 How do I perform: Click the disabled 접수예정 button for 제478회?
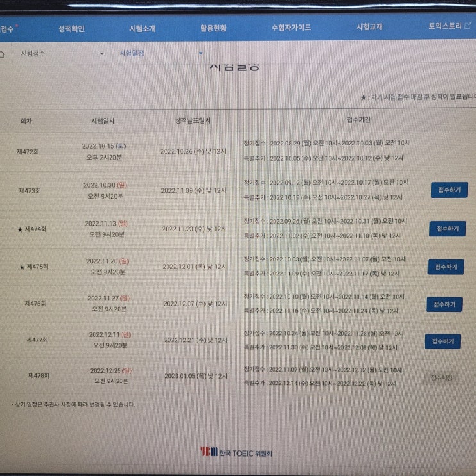pyautogui.click(x=441, y=378)
